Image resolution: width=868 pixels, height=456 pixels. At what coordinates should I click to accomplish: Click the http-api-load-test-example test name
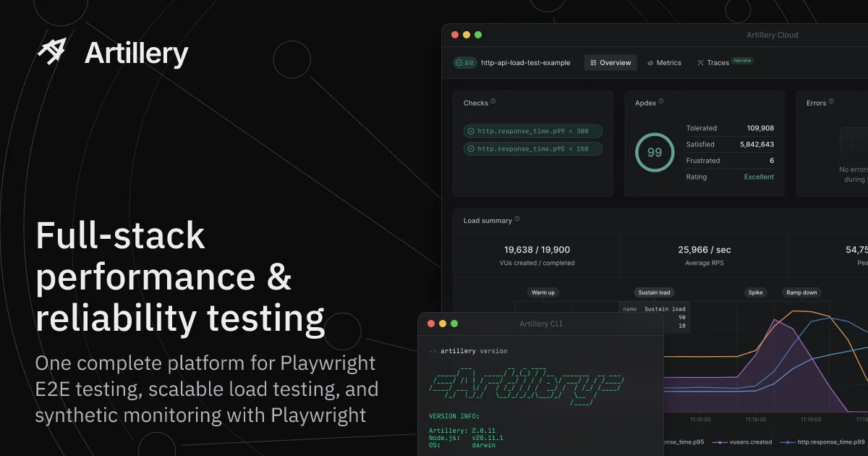pos(526,63)
